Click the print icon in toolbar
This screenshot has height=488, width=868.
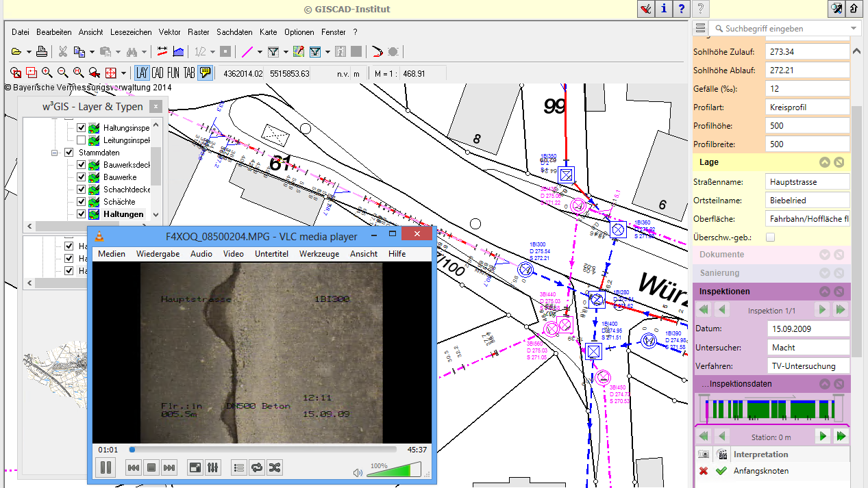click(42, 51)
